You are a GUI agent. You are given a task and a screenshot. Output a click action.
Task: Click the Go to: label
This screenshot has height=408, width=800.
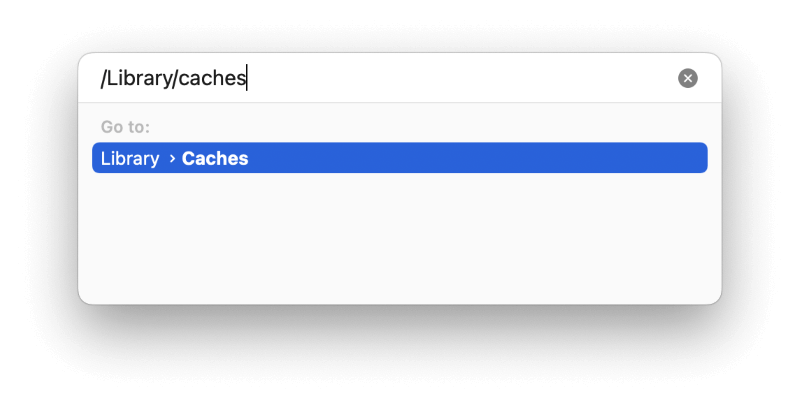(125, 126)
